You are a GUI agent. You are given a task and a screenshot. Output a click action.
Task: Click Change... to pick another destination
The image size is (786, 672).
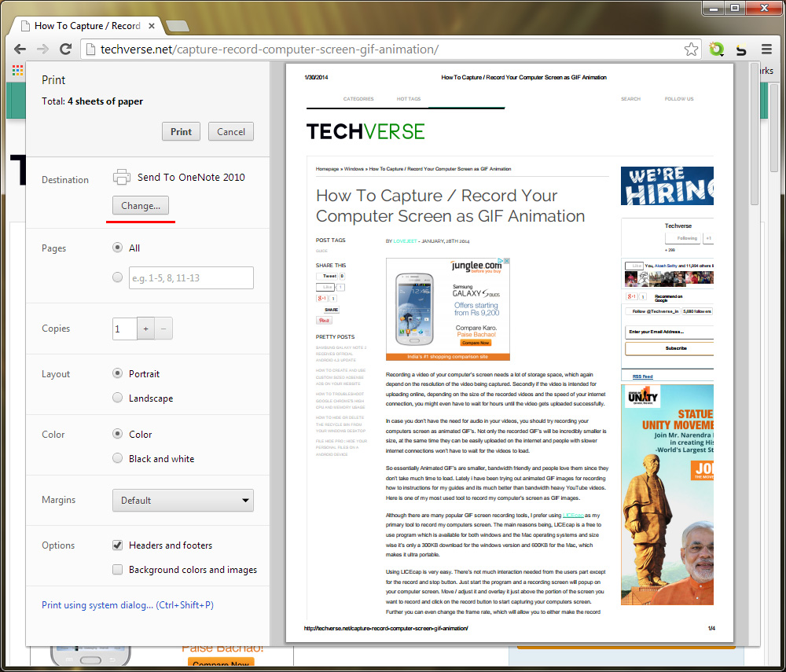tap(141, 205)
